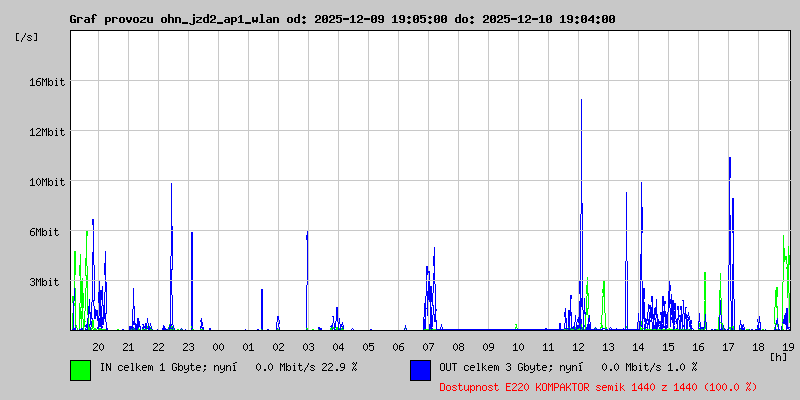800x400 pixels.
Task: Click the 12Mbit y-axis label
Action: (47, 132)
